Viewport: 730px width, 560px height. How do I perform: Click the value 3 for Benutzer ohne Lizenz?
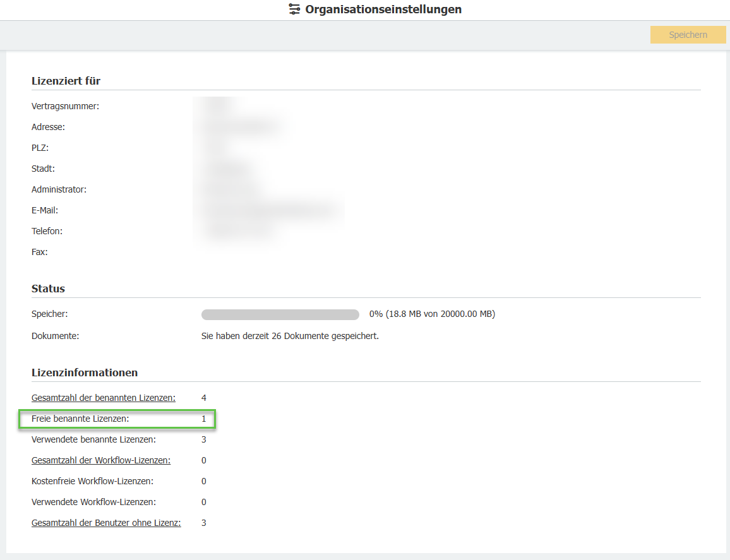click(x=204, y=523)
